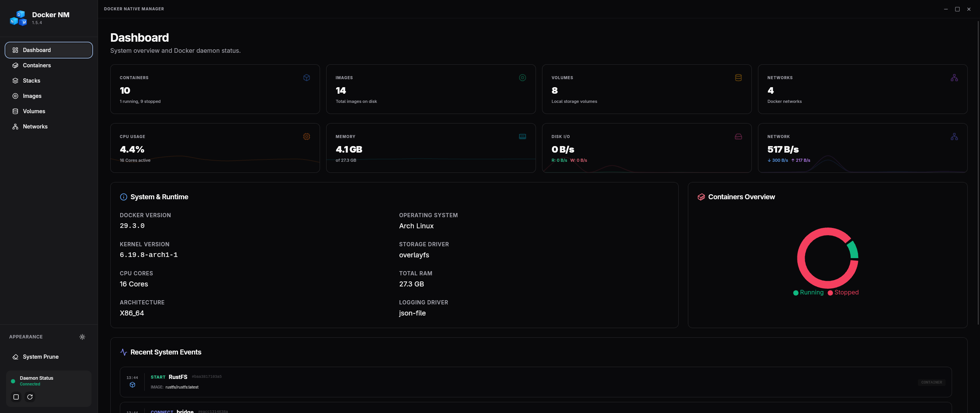Image resolution: width=980 pixels, height=413 pixels.
Task: Stop the Docker daemon with the square button
Action: (16, 397)
